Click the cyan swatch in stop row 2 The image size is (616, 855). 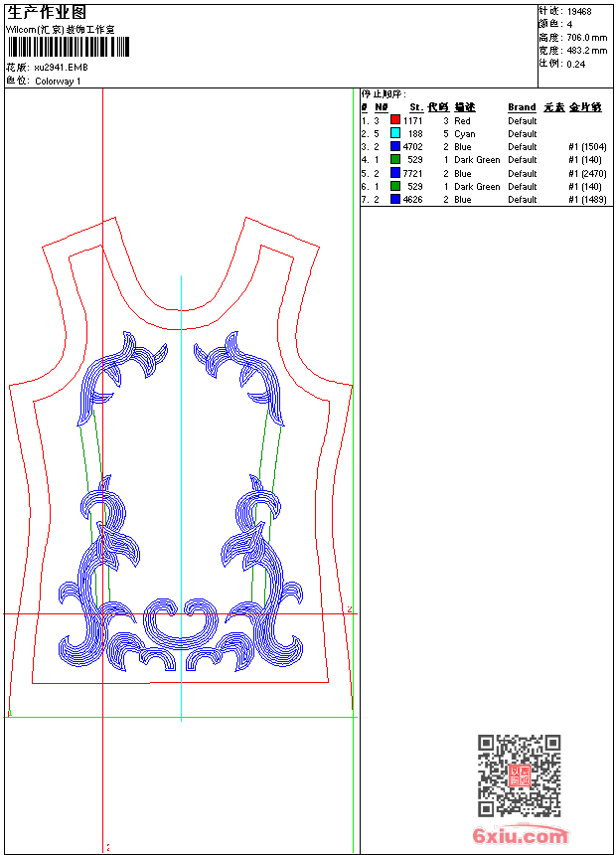pos(395,133)
